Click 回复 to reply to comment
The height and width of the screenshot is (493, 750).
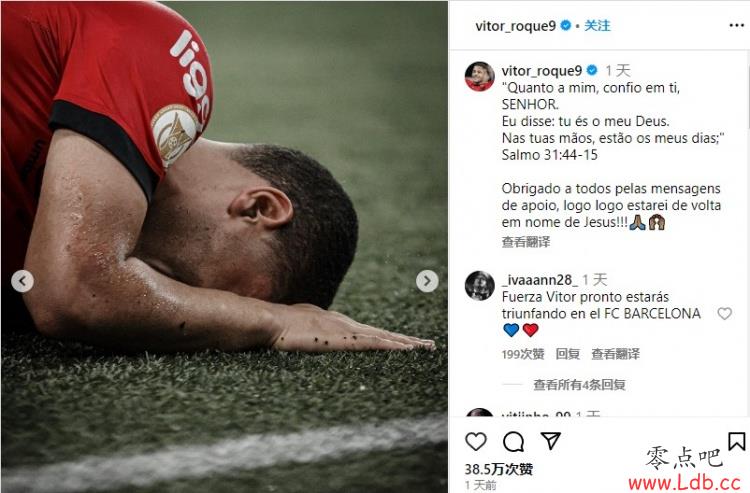pos(568,354)
